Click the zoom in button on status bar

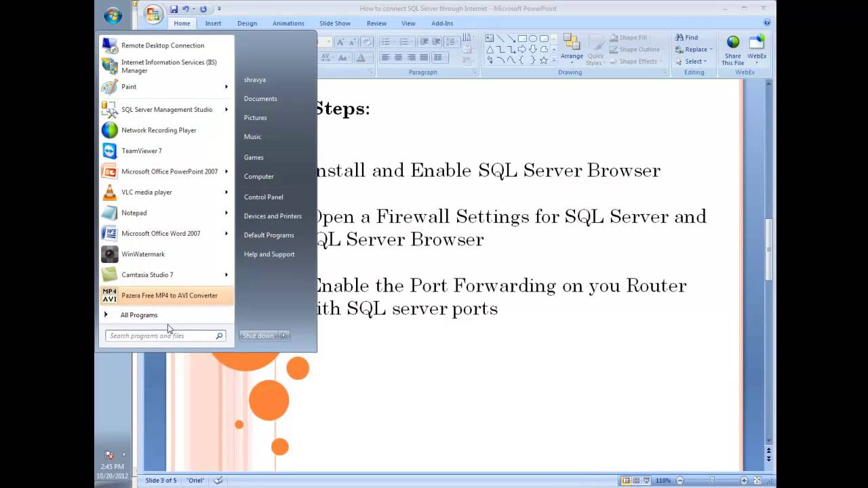pos(744,480)
